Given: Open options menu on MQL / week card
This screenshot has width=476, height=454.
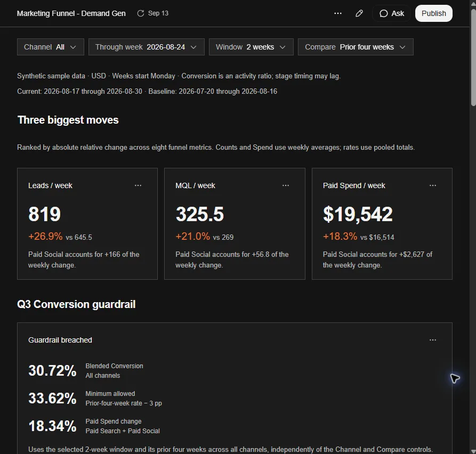Looking at the screenshot, I should (286, 185).
